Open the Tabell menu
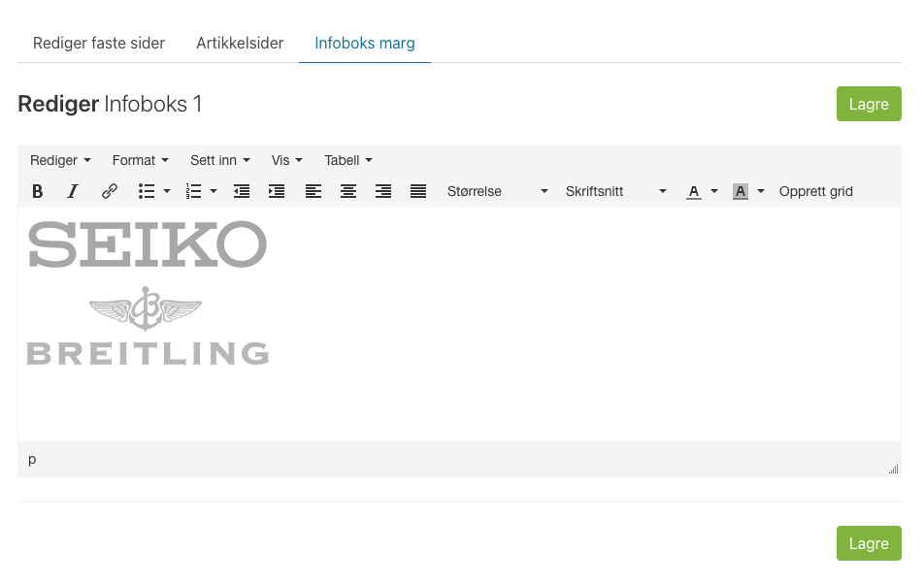924x583 pixels. (347, 160)
